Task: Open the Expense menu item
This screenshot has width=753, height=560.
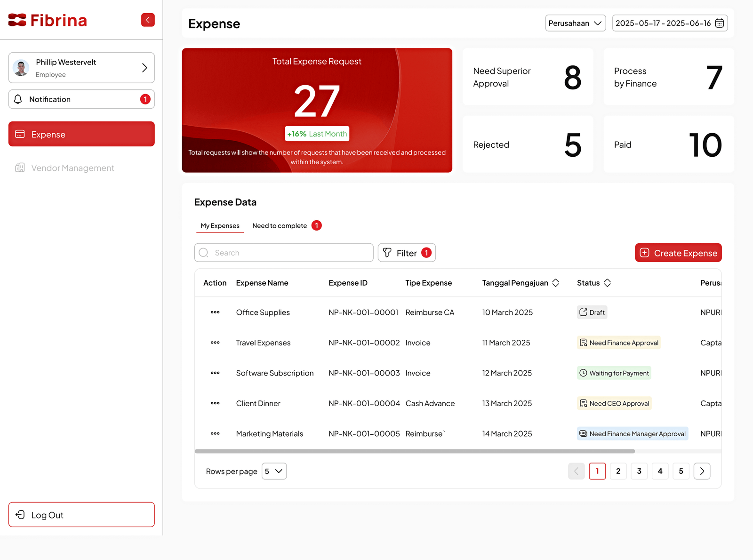Action: point(81,134)
